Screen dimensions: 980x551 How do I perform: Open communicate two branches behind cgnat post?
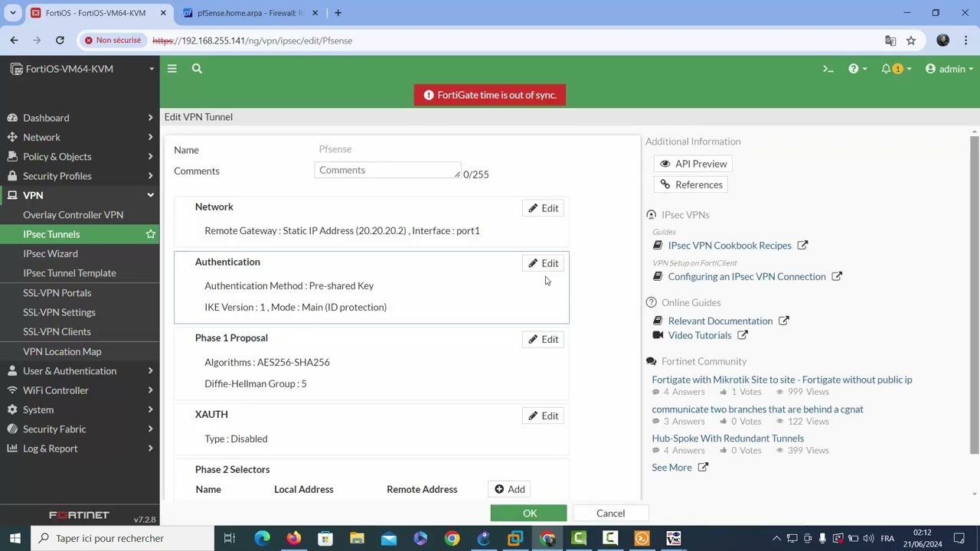[757, 409]
